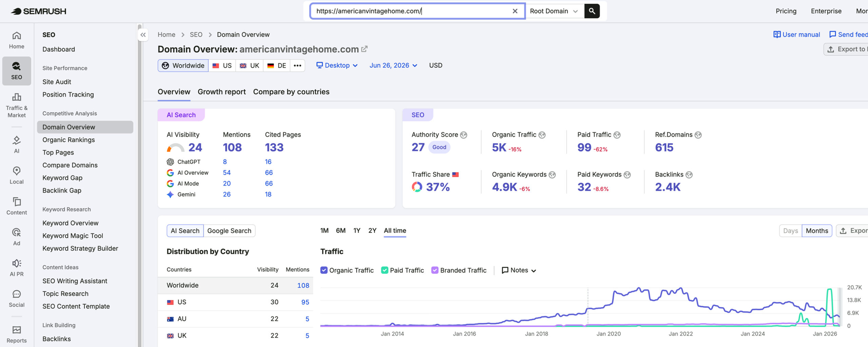This screenshot has height=347, width=868.
Task: Select 1M time range
Action: coord(324,231)
